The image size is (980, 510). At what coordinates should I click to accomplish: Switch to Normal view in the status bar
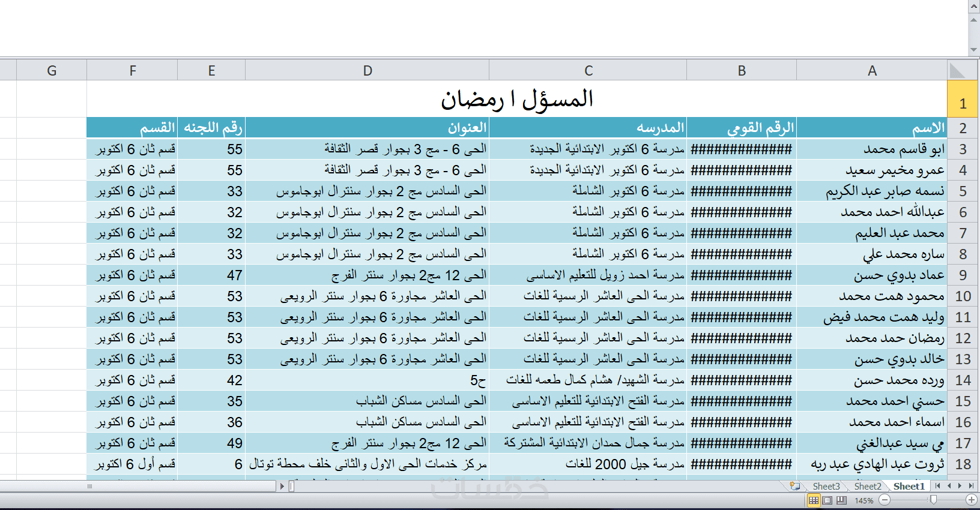click(x=814, y=500)
